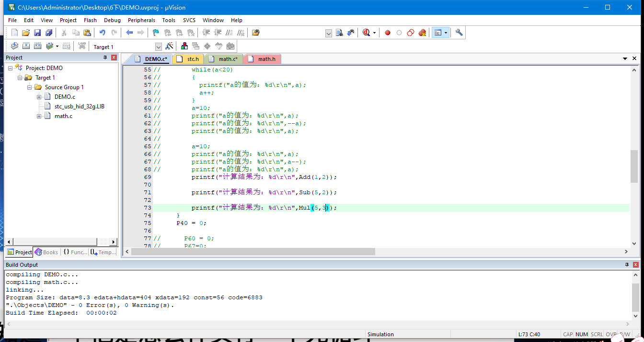Switch to the math.h editor tab
Image resolution: width=644 pixels, height=342 pixels.
(x=263, y=59)
